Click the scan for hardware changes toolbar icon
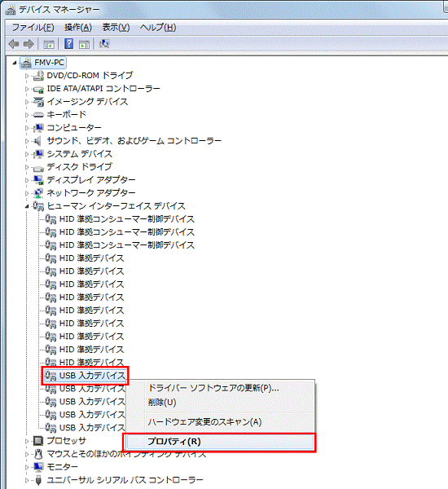Viewport: 448px width, 489px height. click(x=104, y=44)
